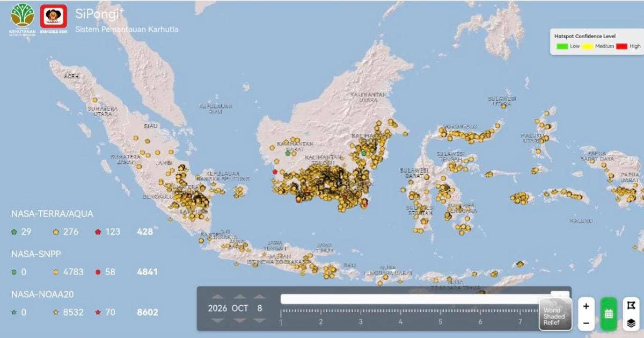The width and height of the screenshot is (644, 338).
Task: Toggle TERRA/AQUA high hotspots count 123
Action: tap(107, 232)
